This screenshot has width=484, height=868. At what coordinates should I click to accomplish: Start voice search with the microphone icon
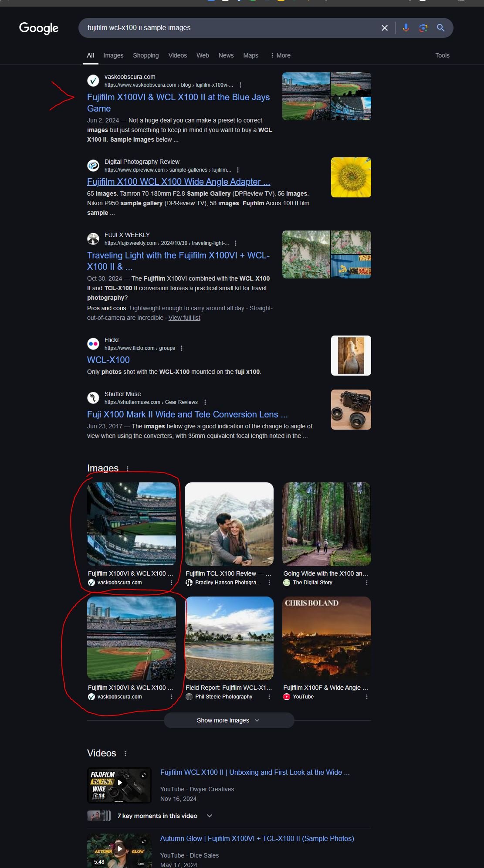[406, 28]
